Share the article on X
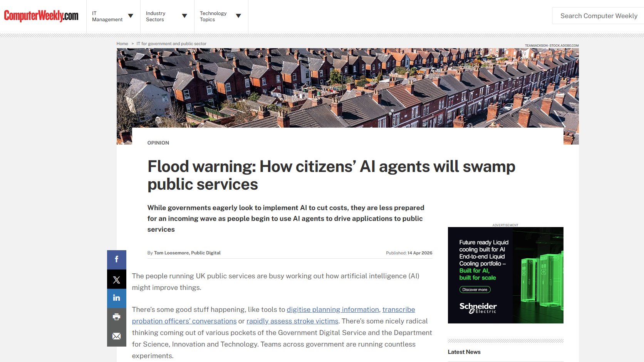The image size is (644, 362). tap(116, 279)
